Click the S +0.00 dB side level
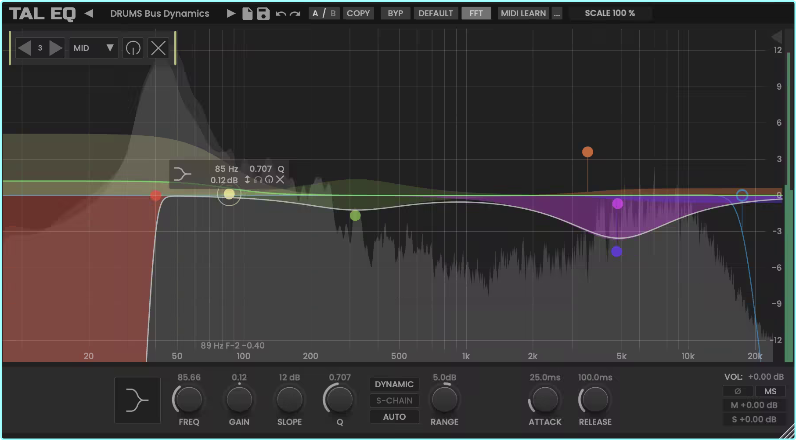The width and height of the screenshot is (796, 440). (x=754, y=419)
